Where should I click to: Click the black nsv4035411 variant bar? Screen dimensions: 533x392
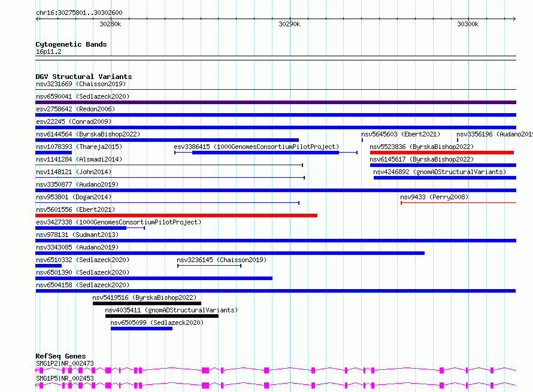point(162,316)
